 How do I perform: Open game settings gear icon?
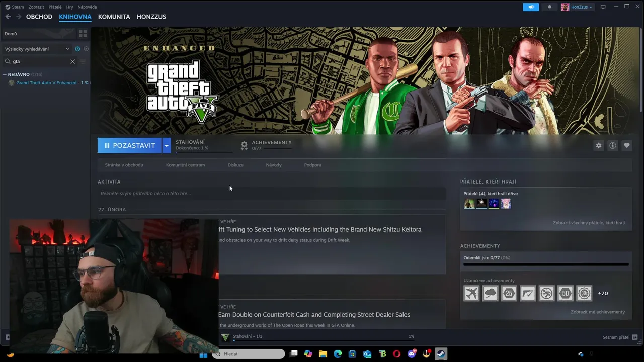[x=599, y=145]
